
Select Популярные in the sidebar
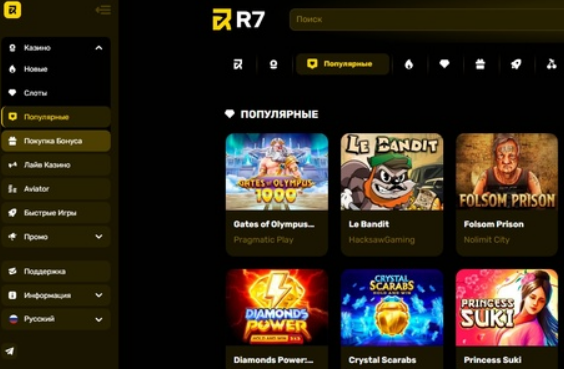56,117
